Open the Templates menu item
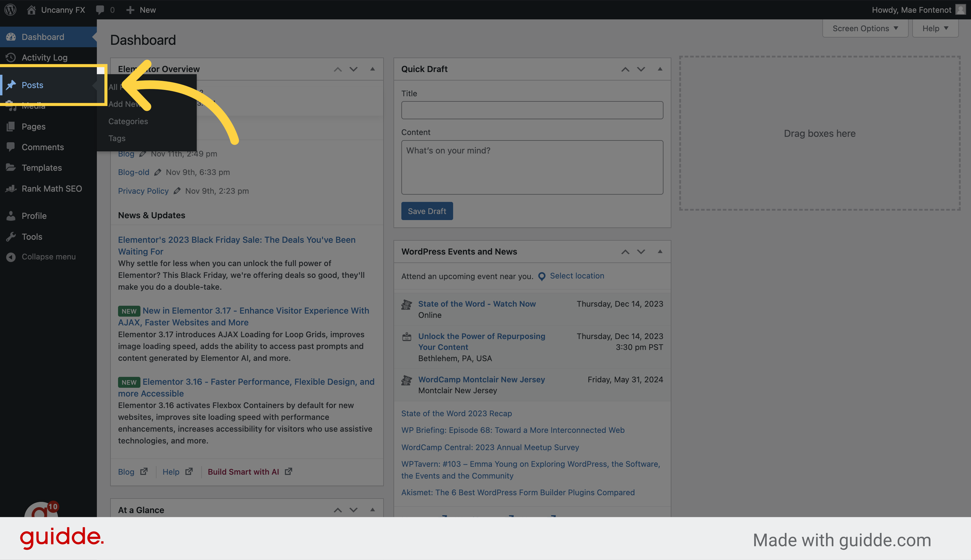 coord(48,168)
